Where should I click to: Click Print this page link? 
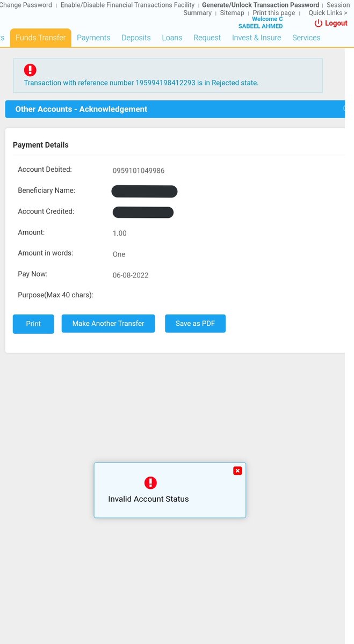click(x=274, y=13)
